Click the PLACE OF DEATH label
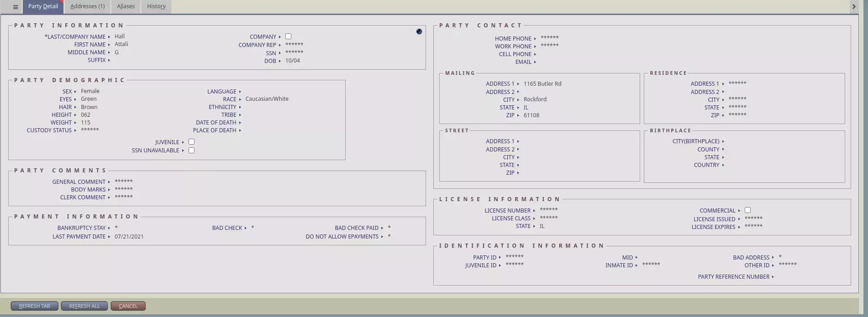Screen dimensions: 868x317 (215, 130)
